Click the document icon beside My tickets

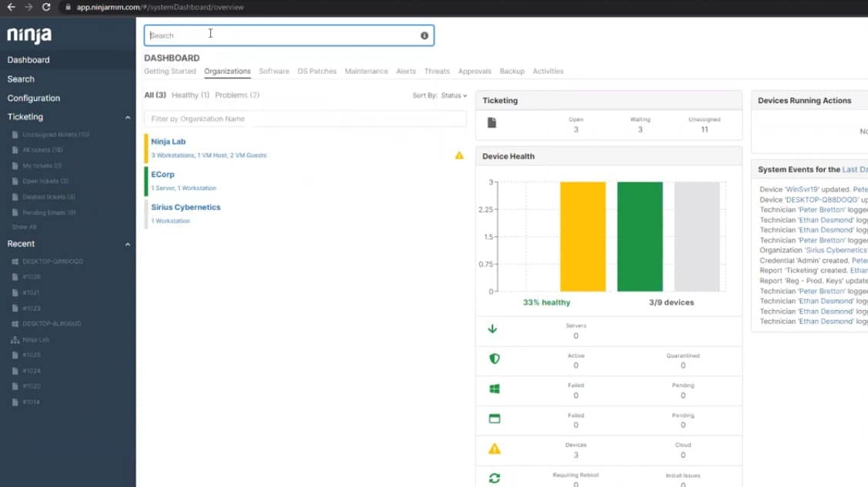pyautogui.click(x=15, y=165)
